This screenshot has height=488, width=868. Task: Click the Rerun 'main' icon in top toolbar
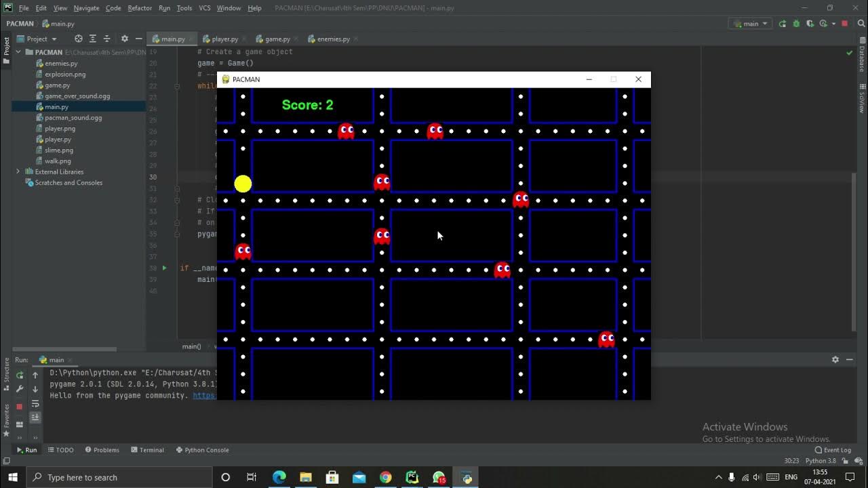[783, 24]
